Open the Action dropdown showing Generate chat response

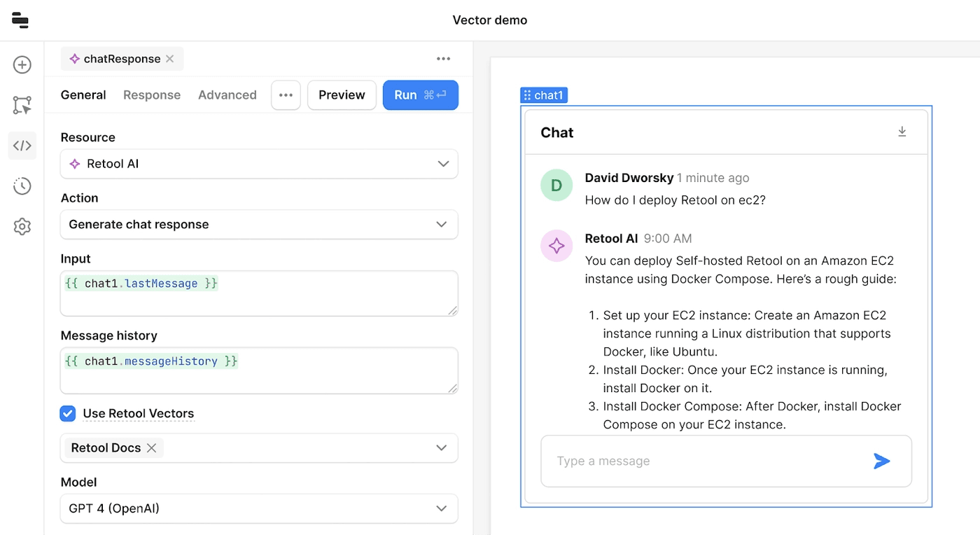point(259,224)
